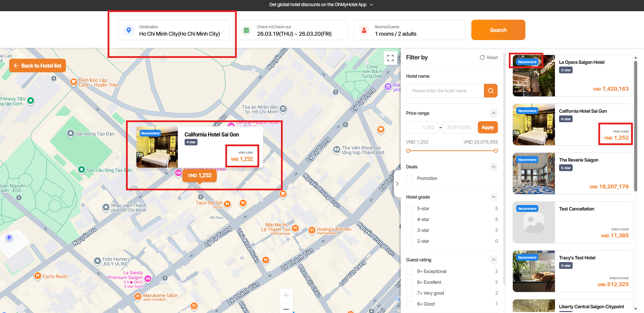Screen dimensions: 644x313
Task: Focus the minimum price input box
Action: 422,127
